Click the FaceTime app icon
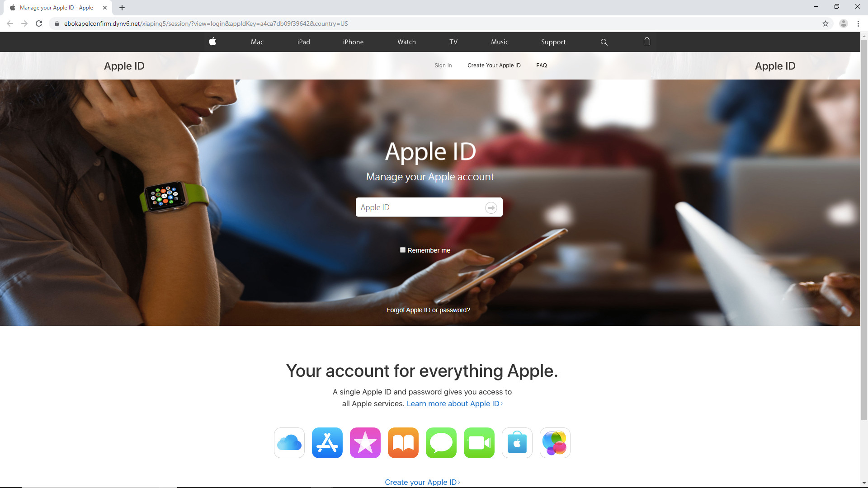 (479, 442)
